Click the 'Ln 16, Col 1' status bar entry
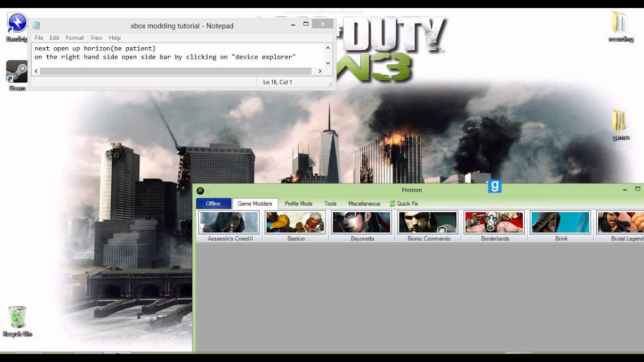The height and width of the screenshot is (362, 644). (277, 82)
